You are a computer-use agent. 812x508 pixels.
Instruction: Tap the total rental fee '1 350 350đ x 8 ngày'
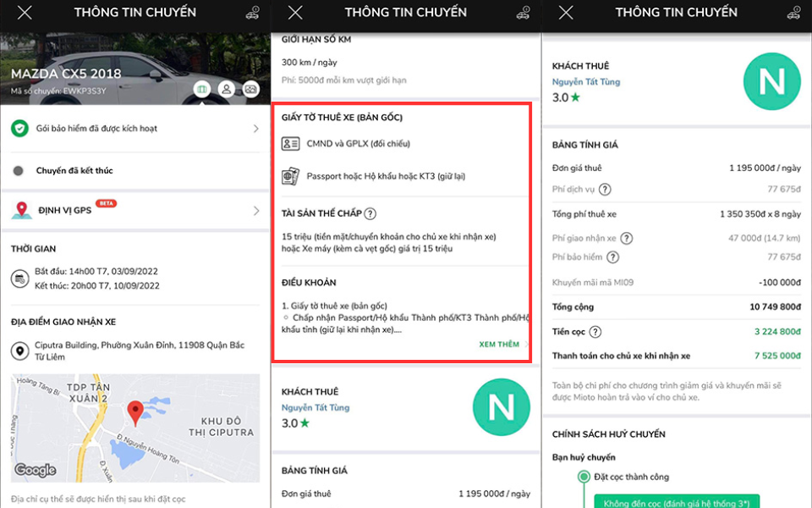click(760, 214)
